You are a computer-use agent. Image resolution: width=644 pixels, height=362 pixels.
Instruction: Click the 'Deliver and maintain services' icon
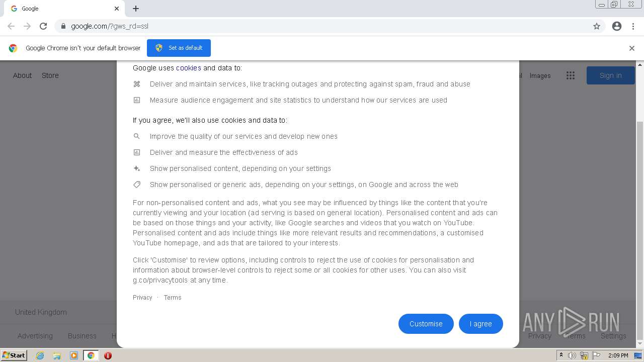coord(137,84)
